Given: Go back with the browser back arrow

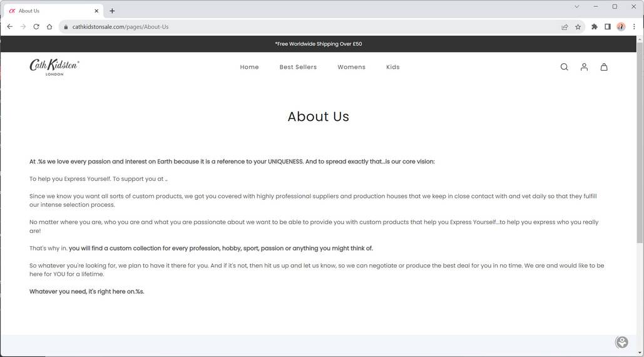Looking at the screenshot, I should 10,27.
